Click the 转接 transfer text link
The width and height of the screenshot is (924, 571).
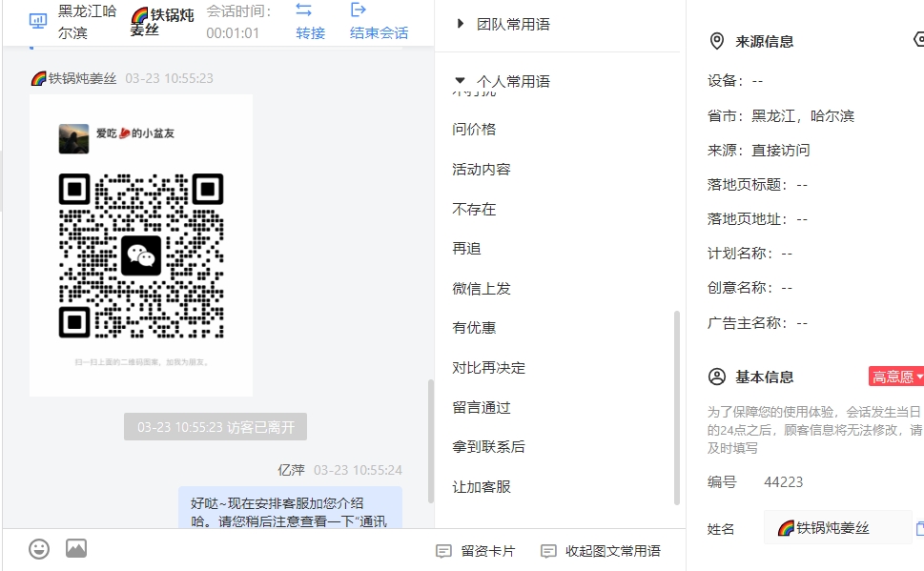click(x=311, y=33)
